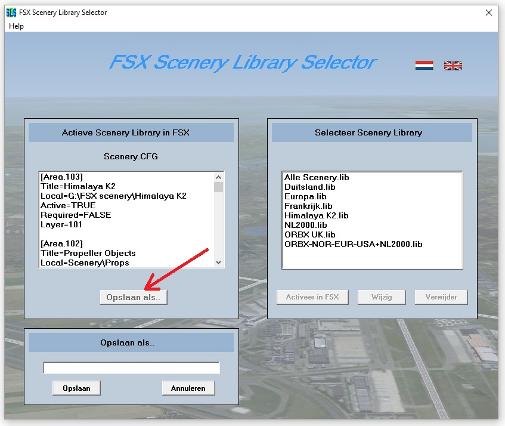Select 'Frankrijk.lib' in library list

tap(308, 206)
